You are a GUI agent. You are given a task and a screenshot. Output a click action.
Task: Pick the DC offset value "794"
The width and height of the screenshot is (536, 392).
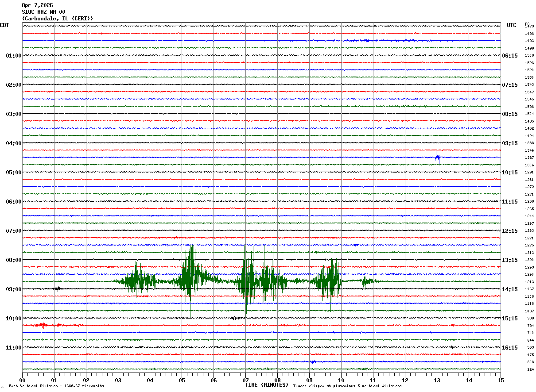coord(531,326)
